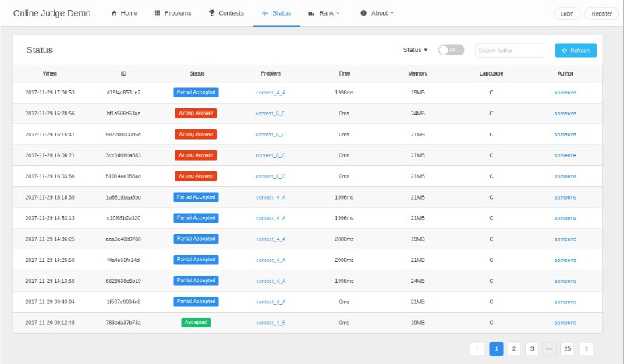Focus the Search Author input field
The width and height of the screenshot is (624, 364).
click(x=509, y=51)
